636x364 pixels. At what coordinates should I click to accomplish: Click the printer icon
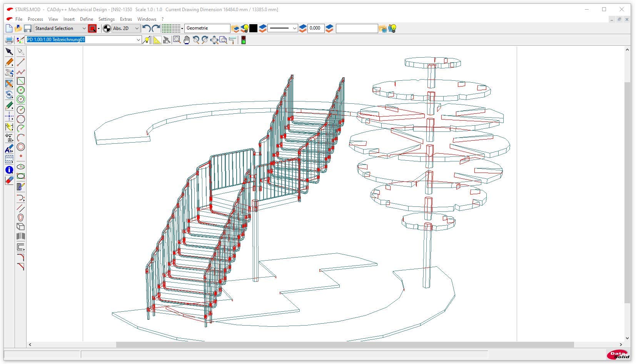click(x=9, y=40)
